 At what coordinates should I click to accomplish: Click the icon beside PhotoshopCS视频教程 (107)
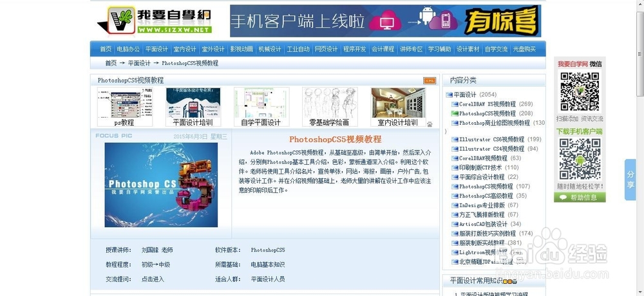coord(455,187)
